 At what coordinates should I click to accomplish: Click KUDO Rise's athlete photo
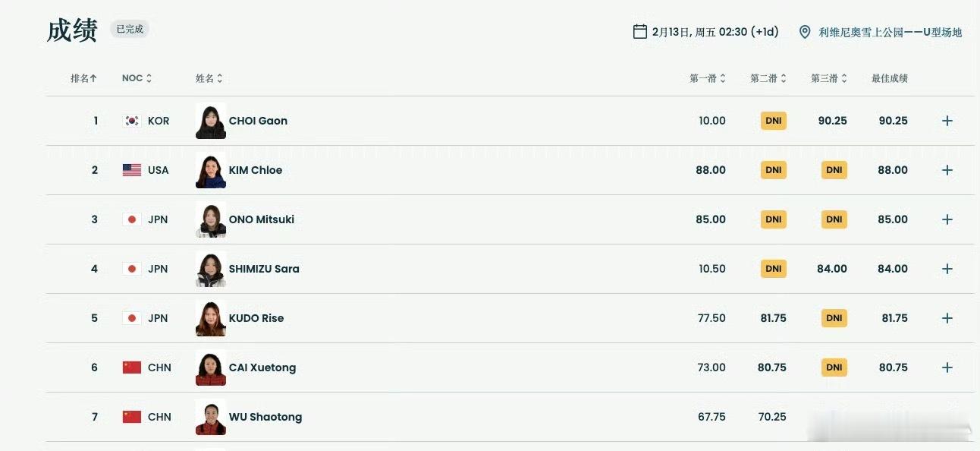pos(210,318)
